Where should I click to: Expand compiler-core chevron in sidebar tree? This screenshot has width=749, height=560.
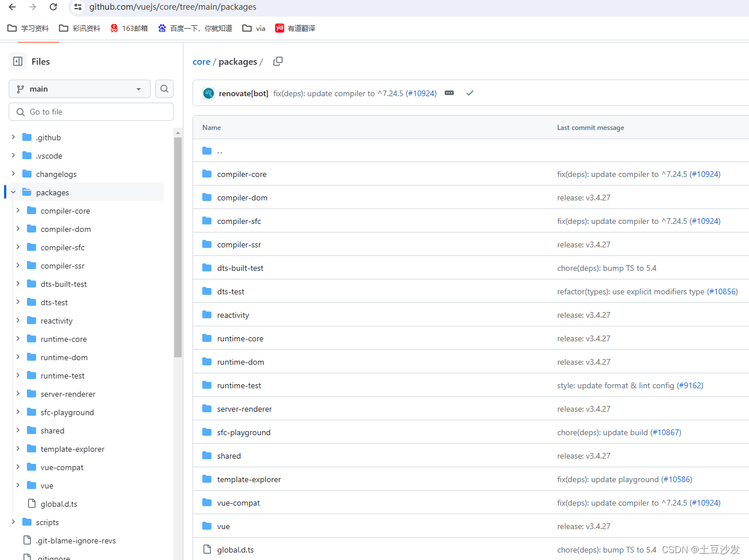(18, 211)
